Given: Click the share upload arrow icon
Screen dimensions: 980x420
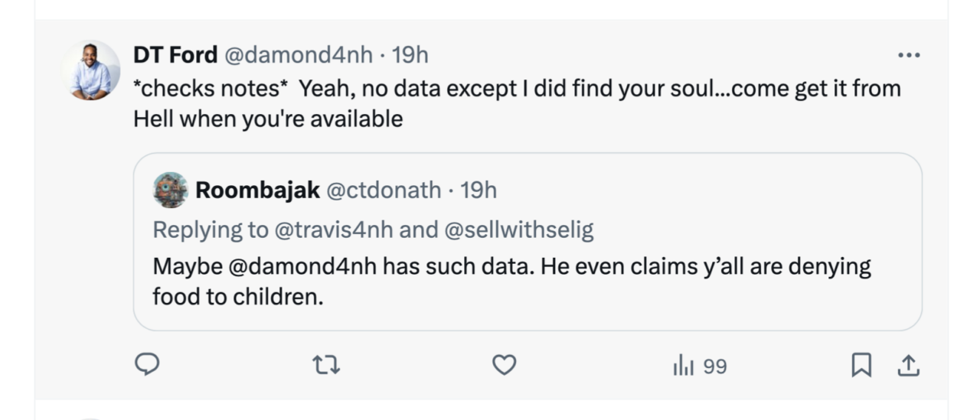Looking at the screenshot, I should 907,366.
